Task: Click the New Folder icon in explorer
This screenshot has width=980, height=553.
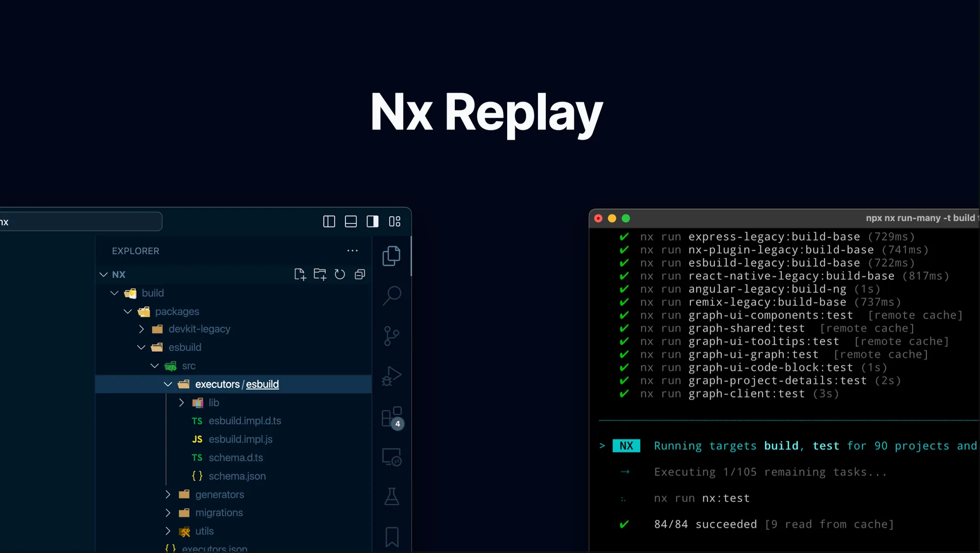Action: 320,275
